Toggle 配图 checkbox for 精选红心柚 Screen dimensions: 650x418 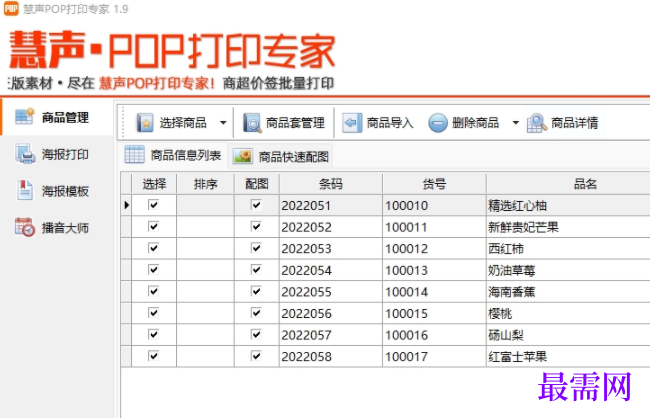tap(256, 205)
